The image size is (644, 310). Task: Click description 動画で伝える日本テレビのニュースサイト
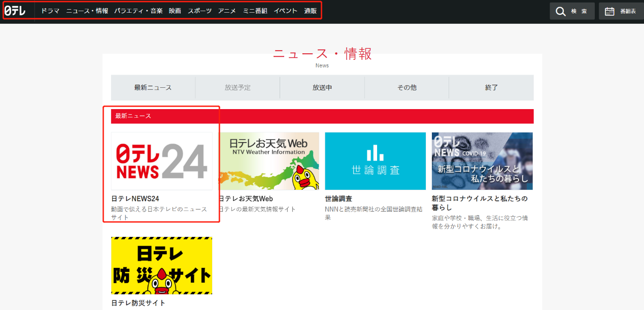[x=159, y=213]
